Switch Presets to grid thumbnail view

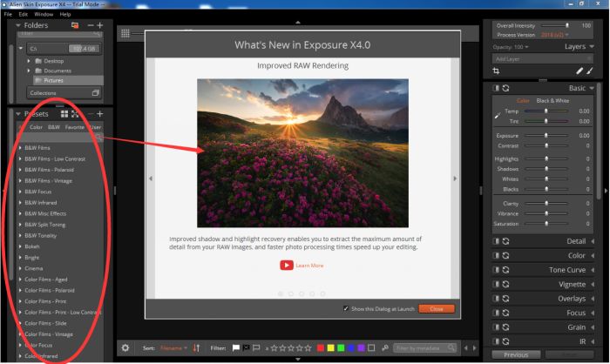[64, 114]
